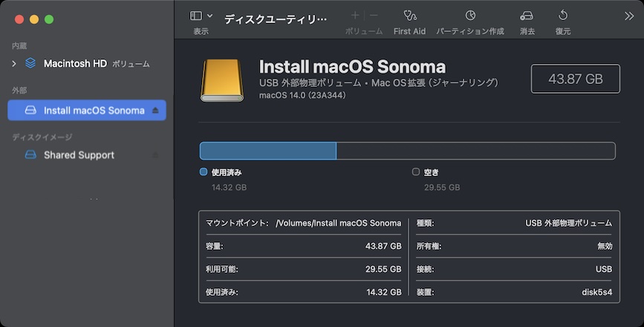Image resolution: width=644 pixels, height=327 pixels.
Task: Click the blue used-space bar segment
Action: pos(268,151)
